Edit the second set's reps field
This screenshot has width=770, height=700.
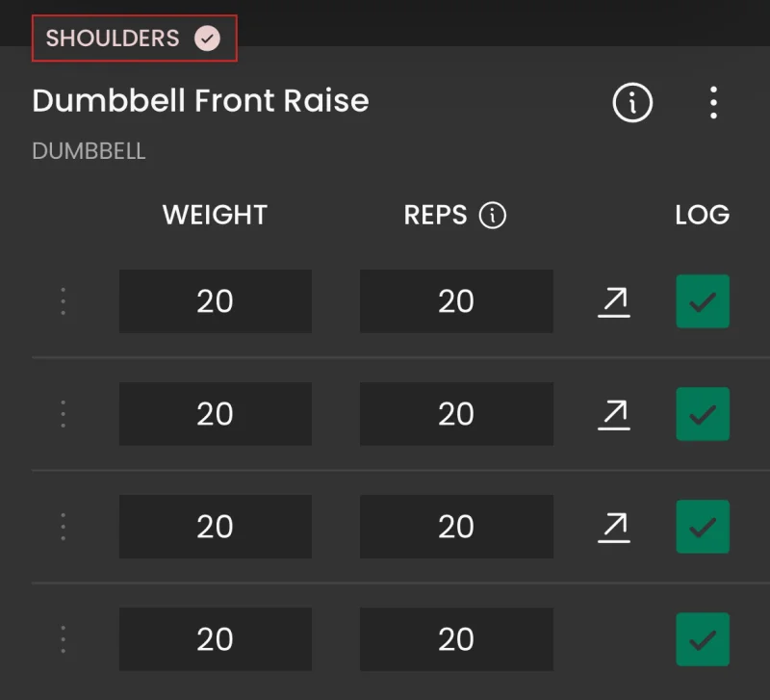[x=456, y=414]
